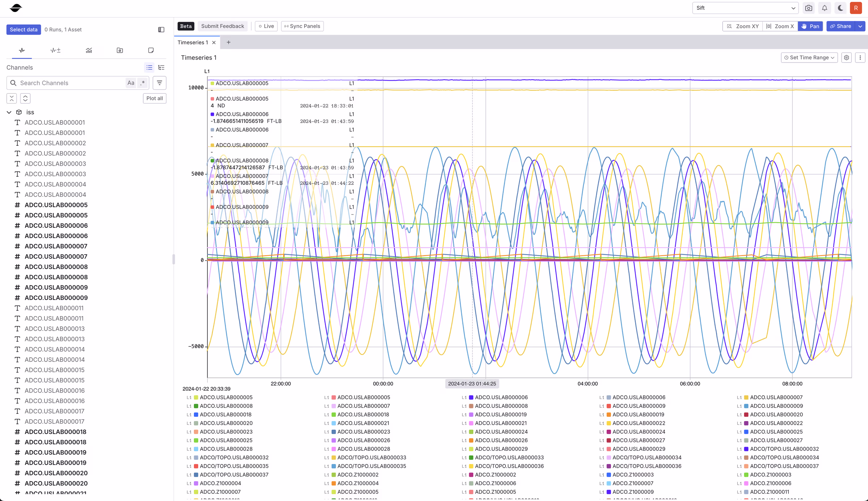Click the Share button
This screenshot has width=868, height=501.
coord(841,26)
